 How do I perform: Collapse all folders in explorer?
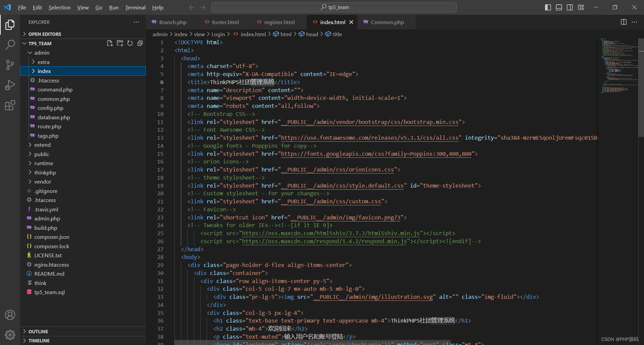tap(140, 43)
